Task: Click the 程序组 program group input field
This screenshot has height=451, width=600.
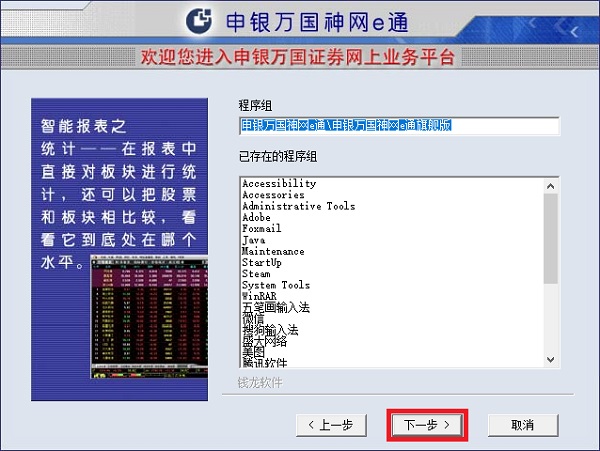Action: 399,125
